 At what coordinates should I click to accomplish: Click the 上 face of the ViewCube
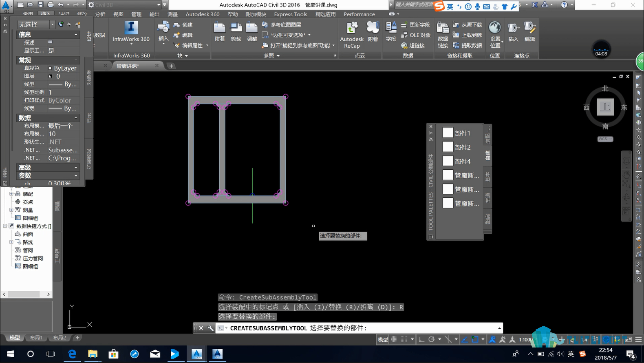(605, 107)
